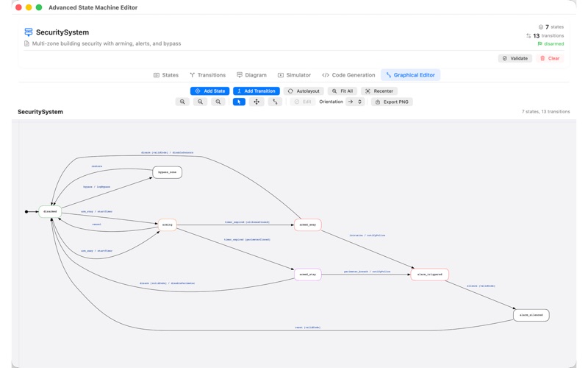Select the alarm_triggered state node
This screenshot has height=368, width=588.
(x=430, y=275)
